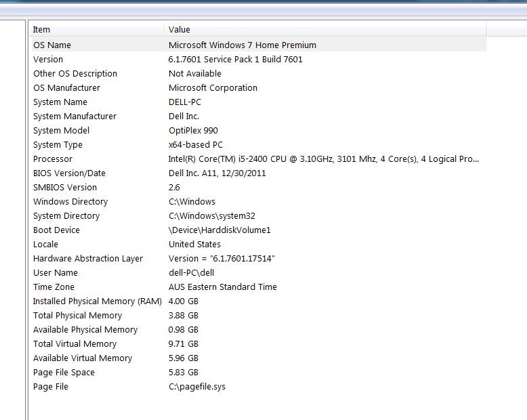Click the AUS Eastern Standard Time value
Screen dimensions: 527x420
click(x=223, y=287)
